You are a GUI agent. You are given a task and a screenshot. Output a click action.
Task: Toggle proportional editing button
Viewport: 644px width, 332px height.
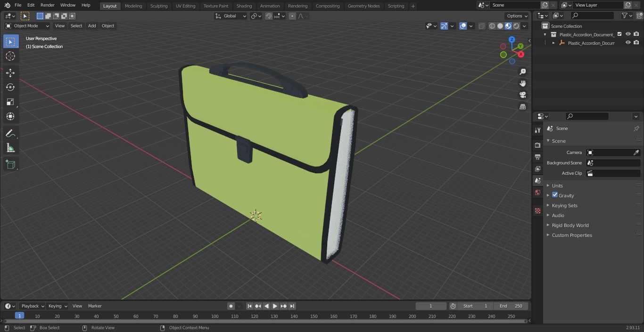click(x=292, y=16)
